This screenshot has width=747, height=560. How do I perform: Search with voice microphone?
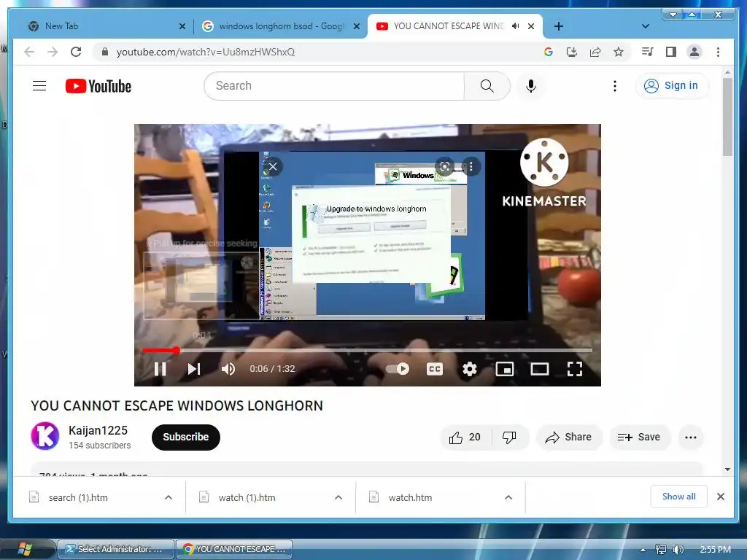click(x=531, y=86)
